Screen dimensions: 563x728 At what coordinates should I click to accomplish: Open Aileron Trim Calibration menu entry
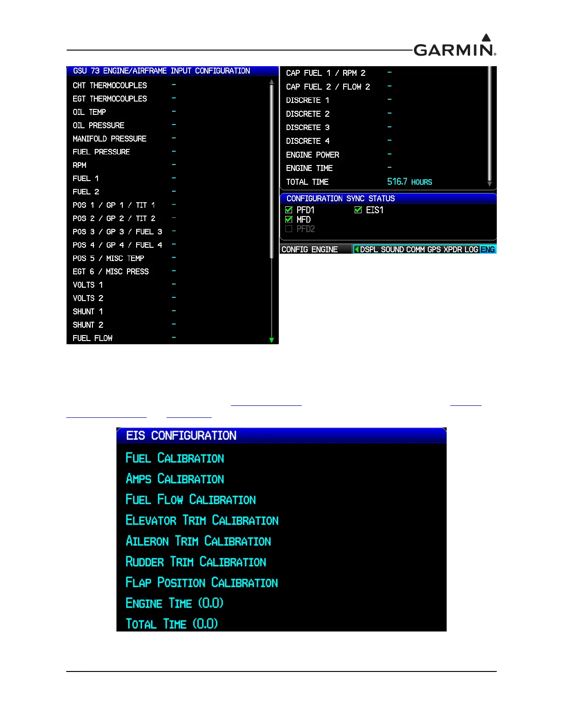coord(198,541)
